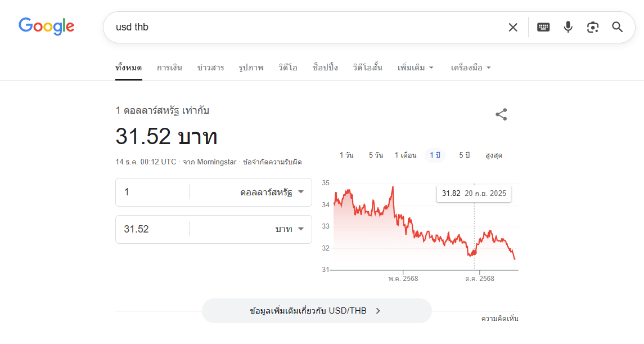The height and width of the screenshot is (344, 644).
Task: Click the Google logo
Action: [46, 26]
